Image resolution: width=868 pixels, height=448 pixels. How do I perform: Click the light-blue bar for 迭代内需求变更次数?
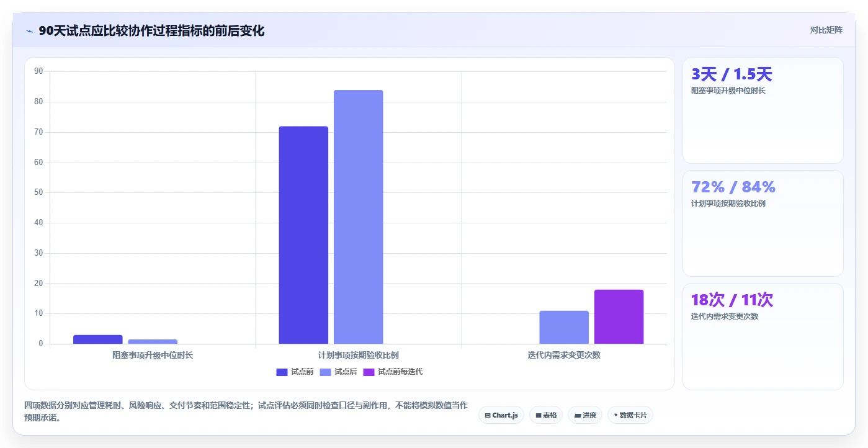coord(564,327)
